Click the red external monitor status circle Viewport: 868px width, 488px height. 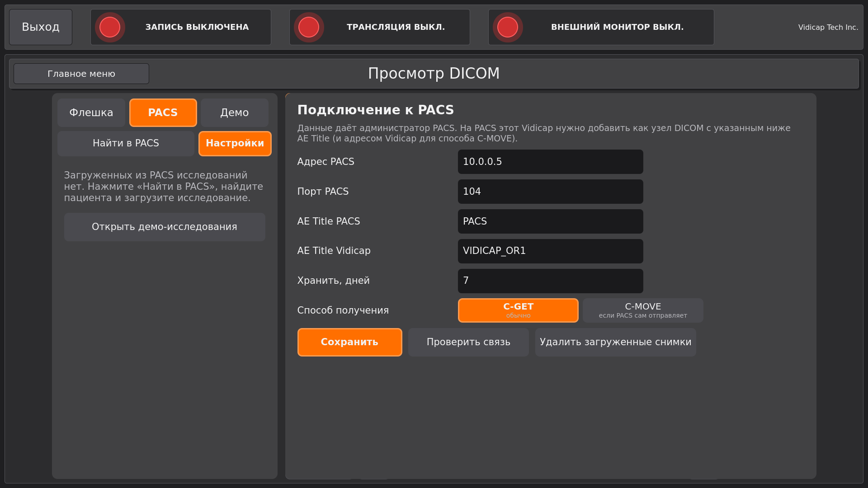508,27
